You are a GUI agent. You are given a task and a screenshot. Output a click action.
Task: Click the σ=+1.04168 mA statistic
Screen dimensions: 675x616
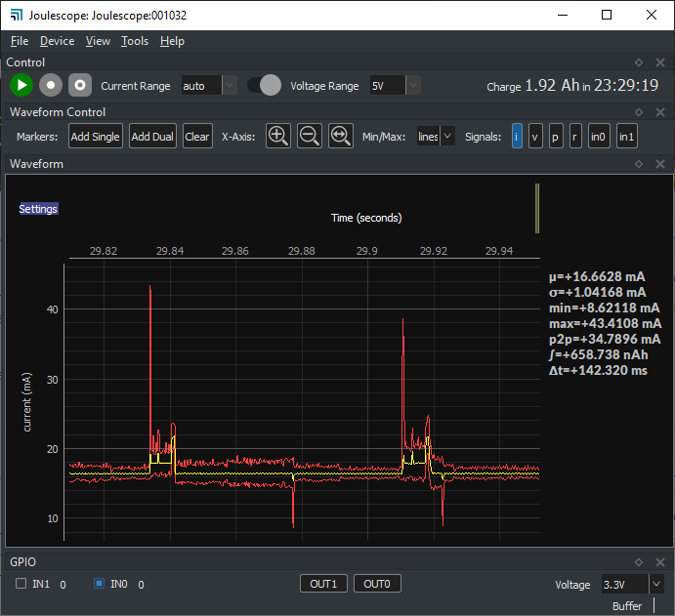[597, 292]
